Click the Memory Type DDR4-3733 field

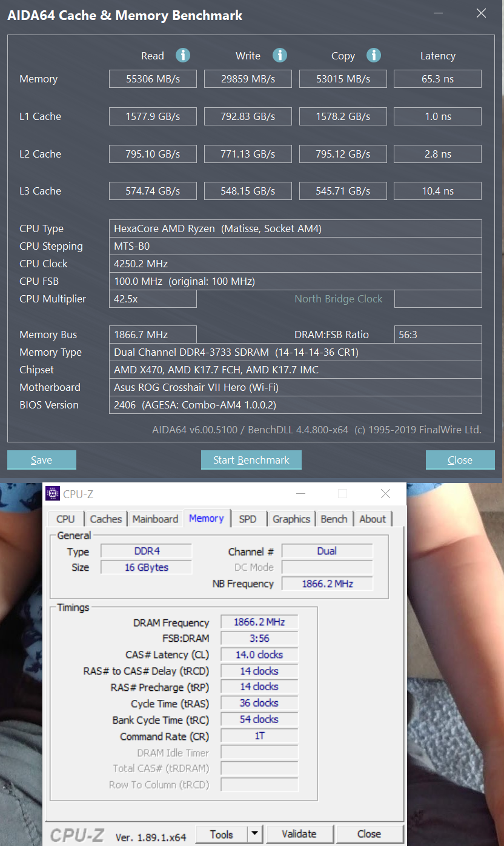click(x=296, y=352)
